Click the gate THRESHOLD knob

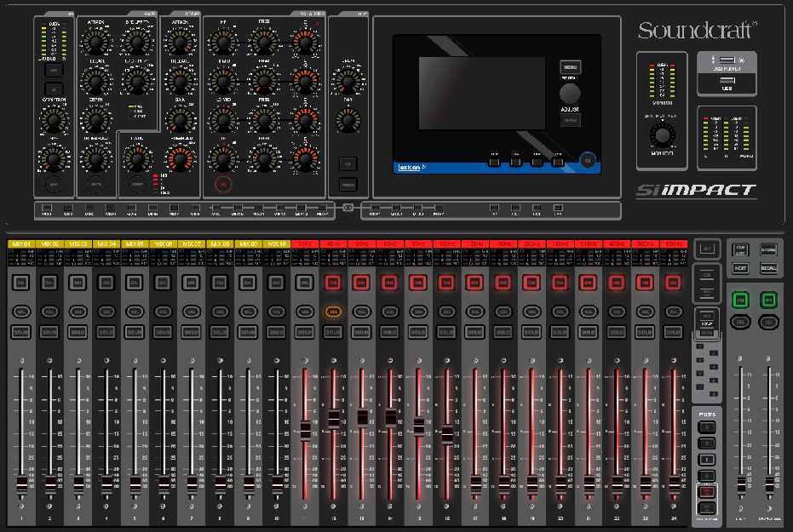(95, 158)
